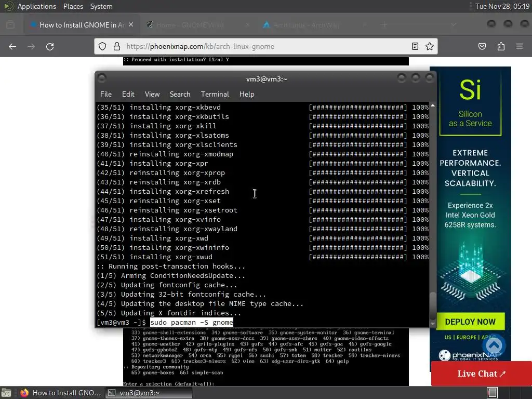Open the System panel menu
This screenshot has width=532, height=399.
pos(101,6)
